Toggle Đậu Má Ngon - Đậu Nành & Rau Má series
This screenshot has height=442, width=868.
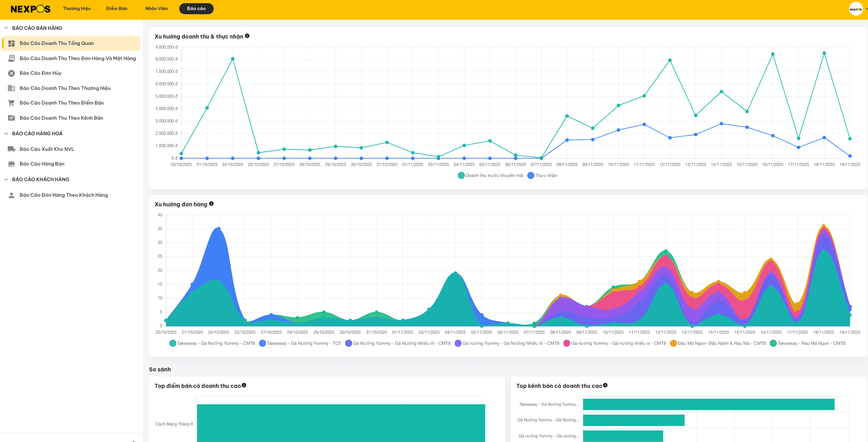click(x=718, y=343)
